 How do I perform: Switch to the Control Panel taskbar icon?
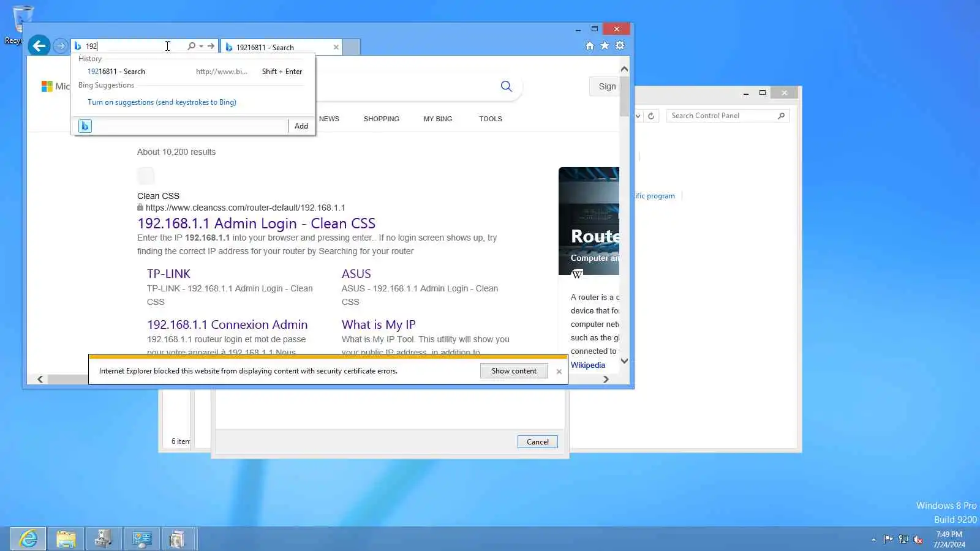[142, 539]
